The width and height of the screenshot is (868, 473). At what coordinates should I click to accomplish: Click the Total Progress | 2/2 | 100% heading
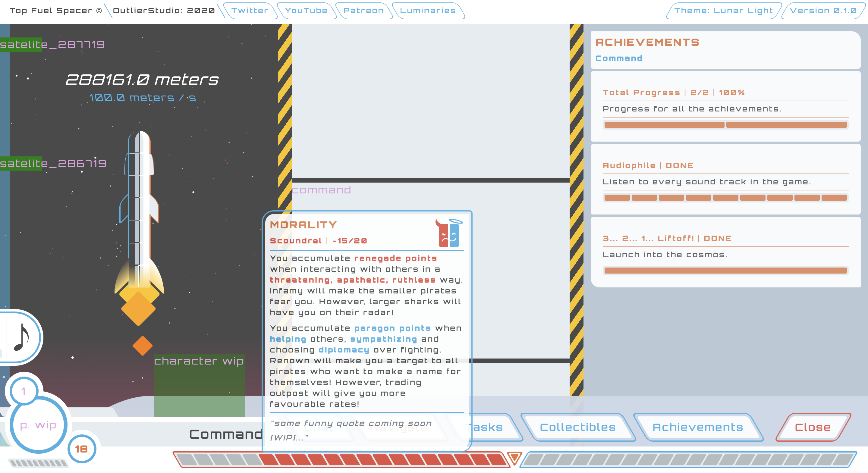tap(674, 92)
